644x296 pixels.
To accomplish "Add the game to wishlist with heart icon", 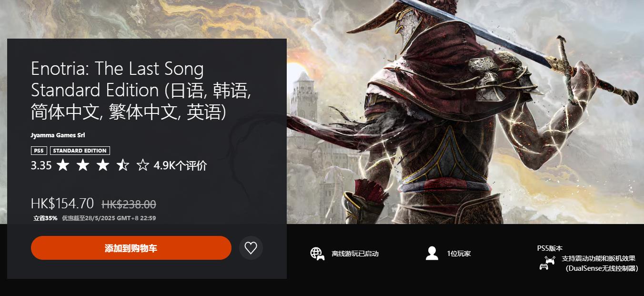I will pos(251,248).
